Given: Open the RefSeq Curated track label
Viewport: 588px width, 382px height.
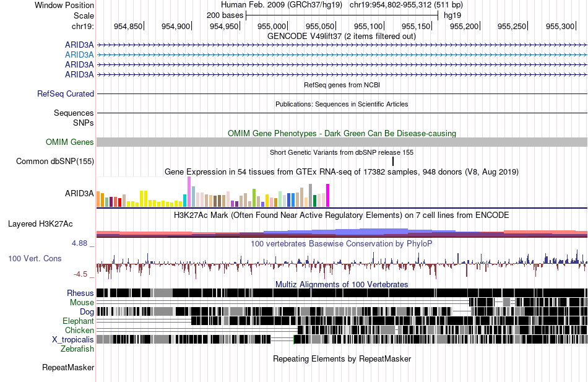Looking at the screenshot, I should pos(65,94).
